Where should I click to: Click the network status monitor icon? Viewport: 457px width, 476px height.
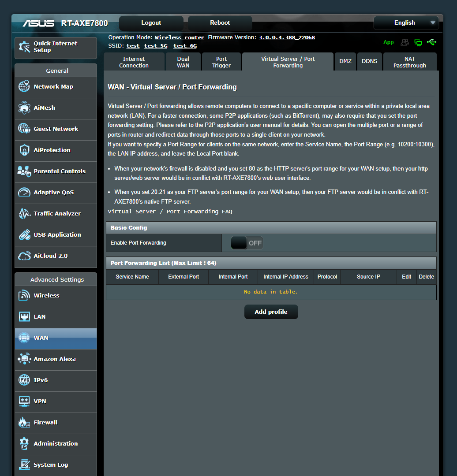[x=418, y=42]
